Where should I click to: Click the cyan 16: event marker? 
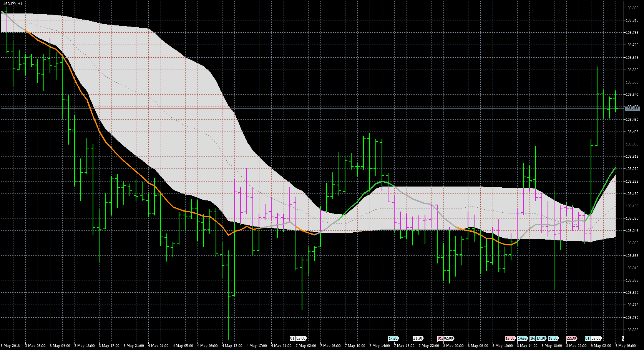pyautogui.click(x=532, y=338)
